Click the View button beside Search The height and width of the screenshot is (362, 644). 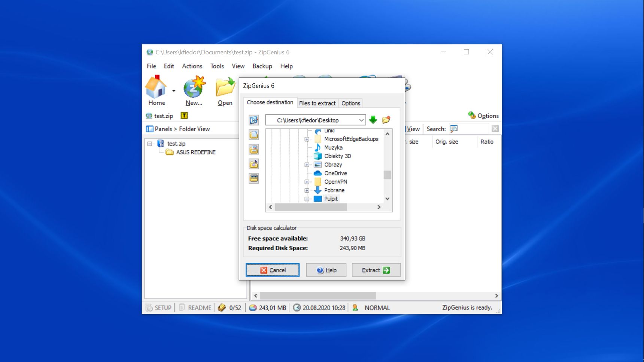pyautogui.click(x=413, y=129)
